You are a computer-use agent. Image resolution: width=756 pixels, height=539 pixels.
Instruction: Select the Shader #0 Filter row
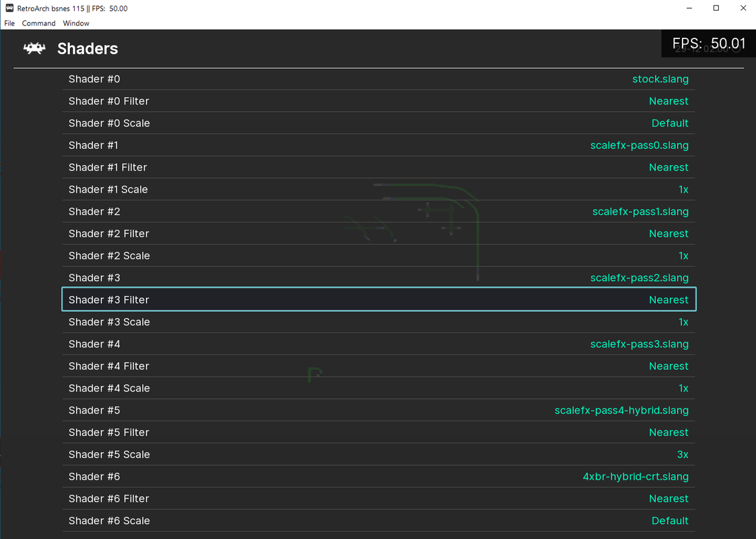point(378,101)
